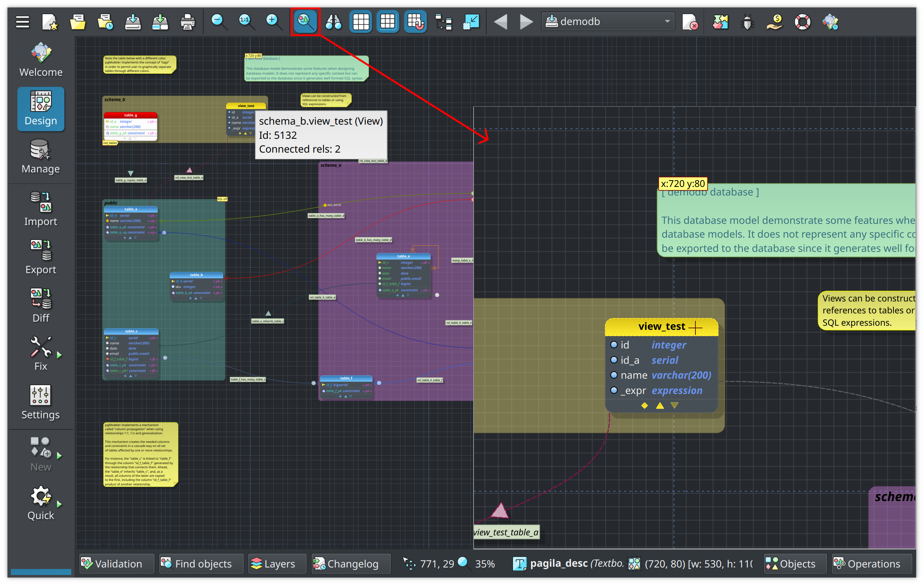Toggle the magnifier tool
924x585 pixels.
click(305, 22)
